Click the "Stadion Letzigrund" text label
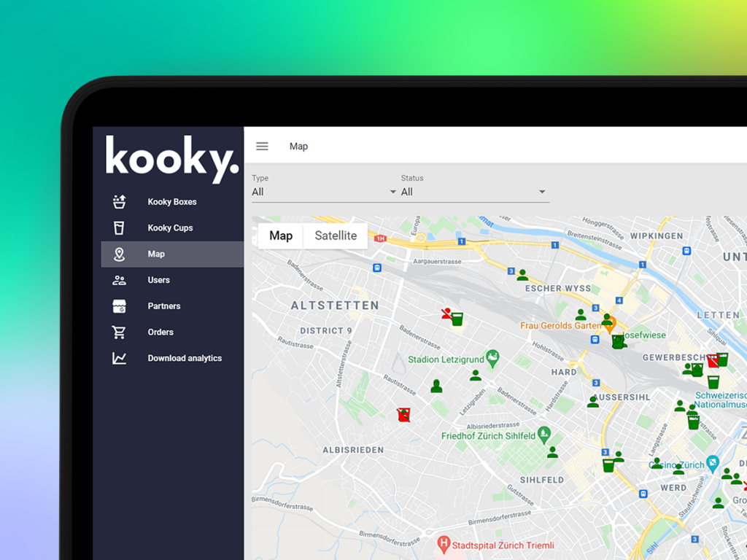This screenshot has width=747, height=560. click(x=446, y=359)
